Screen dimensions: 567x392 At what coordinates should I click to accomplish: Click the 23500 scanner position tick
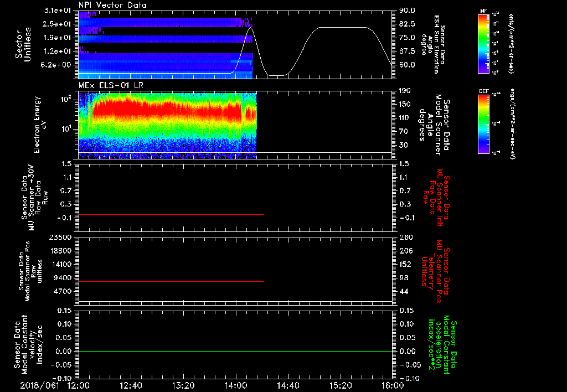61,238
